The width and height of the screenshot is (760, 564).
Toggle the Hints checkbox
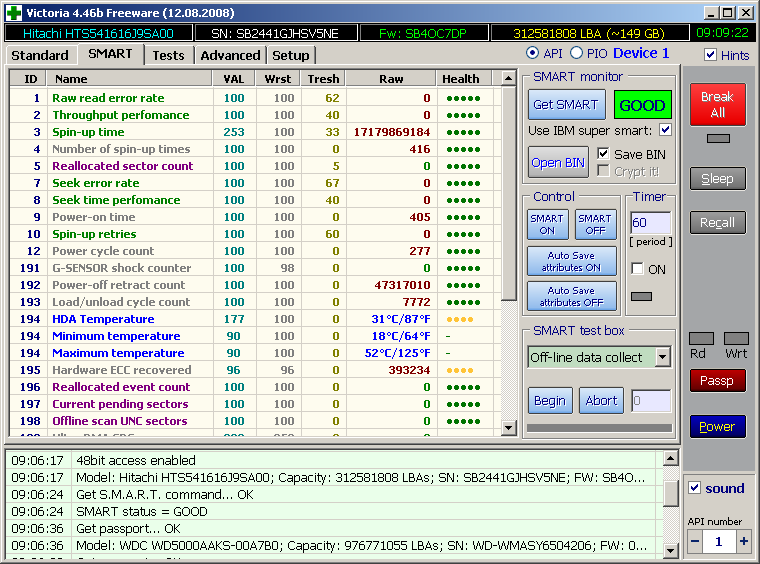(x=710, y=55)
